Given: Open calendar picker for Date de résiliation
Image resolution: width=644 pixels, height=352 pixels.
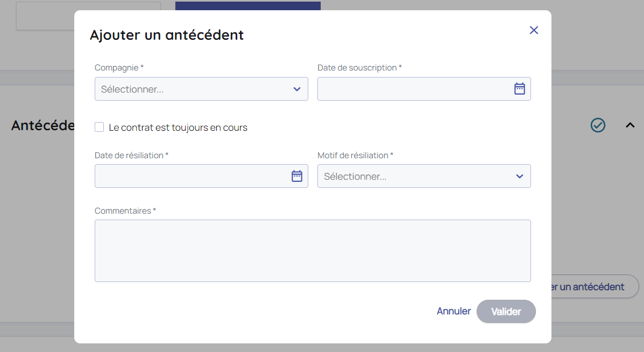Looking at the screenshot, I should pos(297,176).
